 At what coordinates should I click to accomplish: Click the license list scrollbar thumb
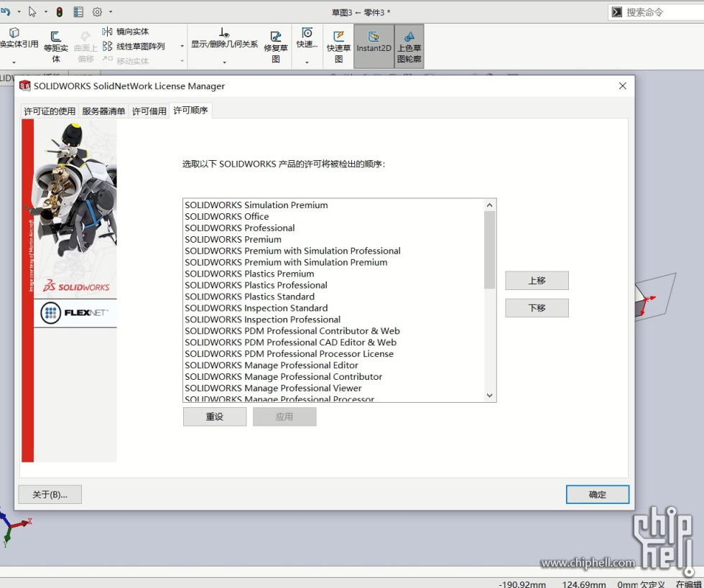(489, 250)
